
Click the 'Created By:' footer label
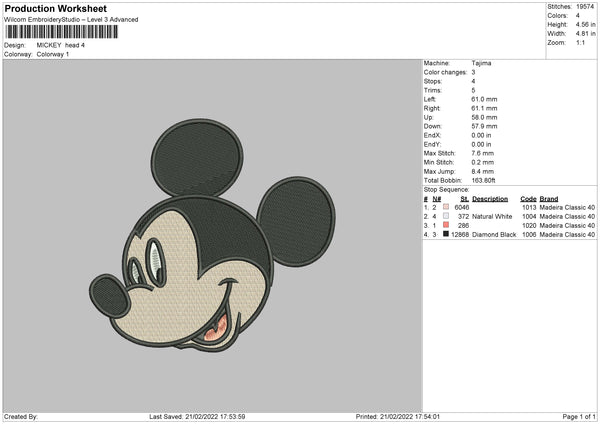tap(21, 416)
